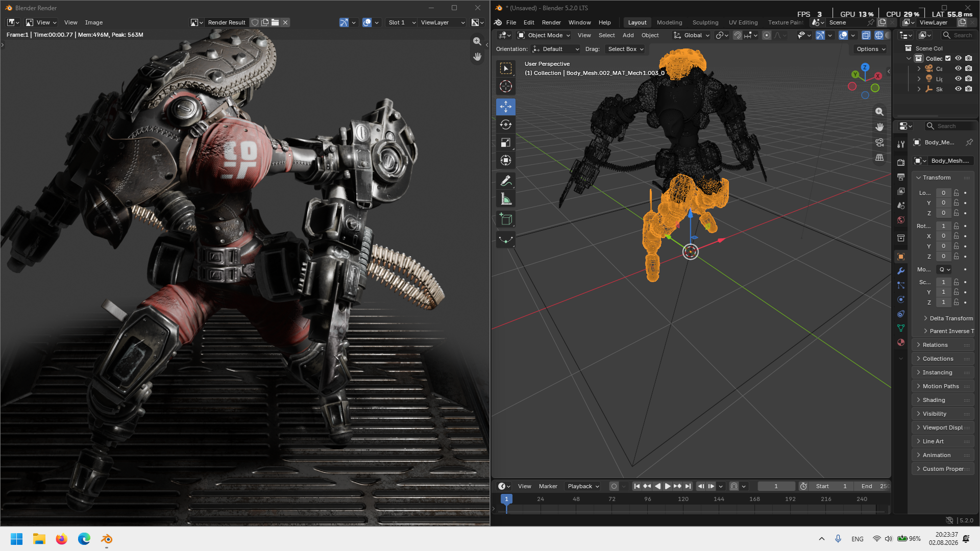Select the Annotate pencil tool
This screenshot has height=551, width=980.
(x=505, y=181)
